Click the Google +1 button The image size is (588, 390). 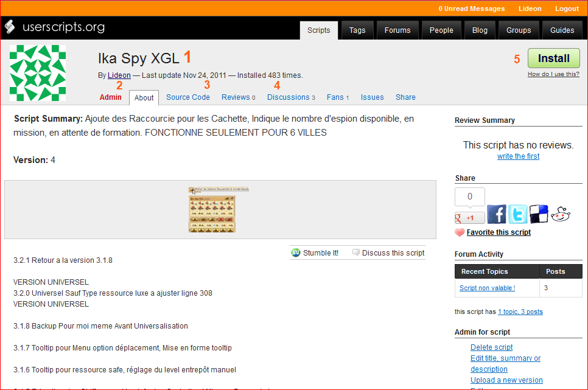pos(470,218)
